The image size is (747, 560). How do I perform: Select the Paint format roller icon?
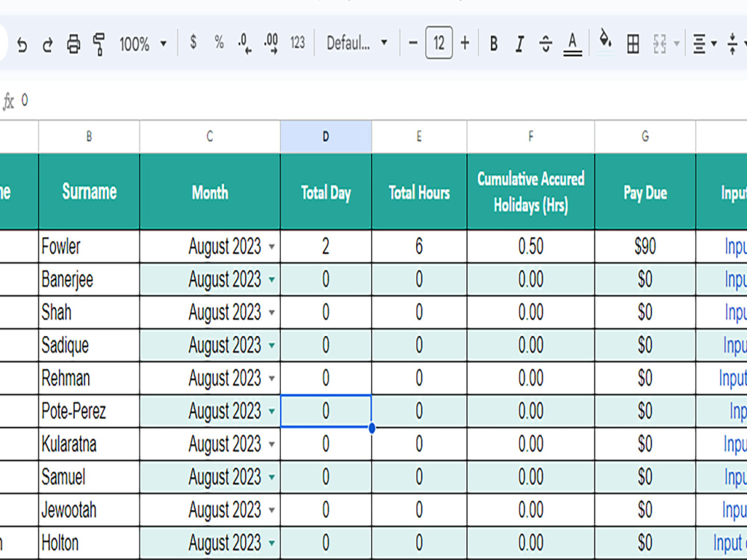pos(99,44)
